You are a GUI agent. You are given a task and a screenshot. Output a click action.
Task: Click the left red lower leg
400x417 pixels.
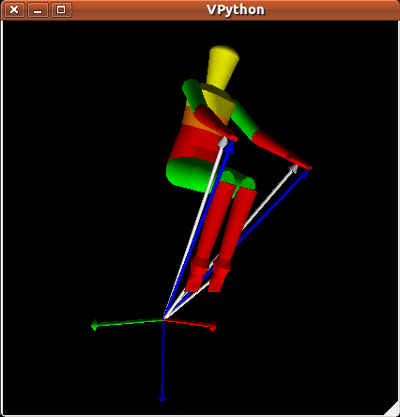tap(213, 222)
